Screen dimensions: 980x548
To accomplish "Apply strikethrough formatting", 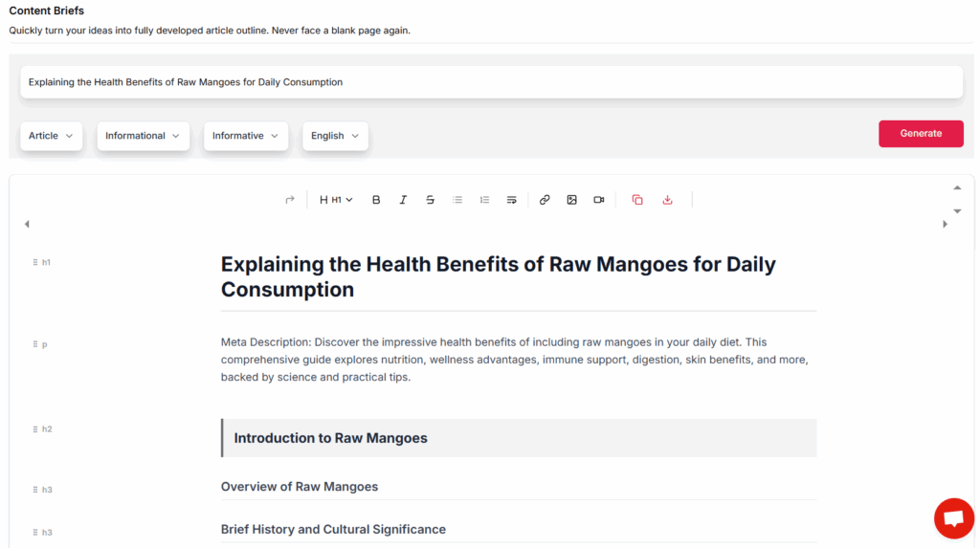I will pyautogui.click(x=430, y=200).
